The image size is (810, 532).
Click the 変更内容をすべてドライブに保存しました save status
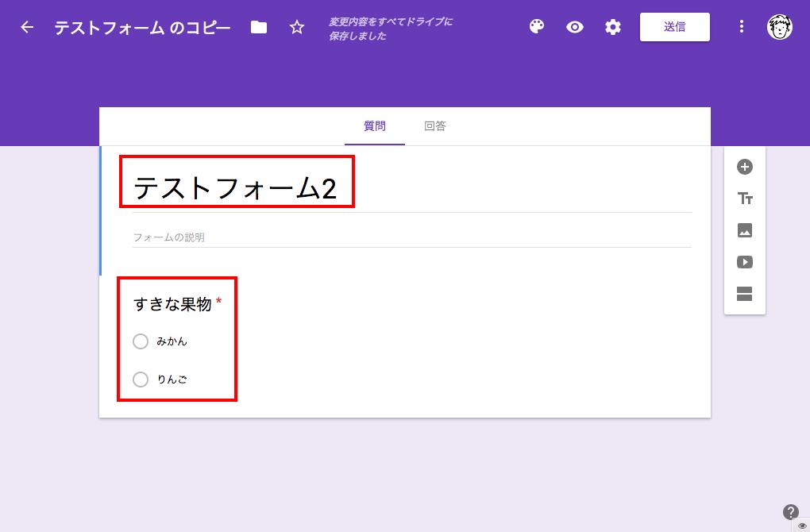point(391,29)
